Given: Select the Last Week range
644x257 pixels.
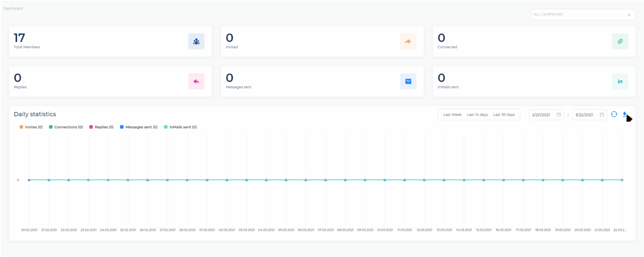Looking at the screenshot, I should [452, 115].
